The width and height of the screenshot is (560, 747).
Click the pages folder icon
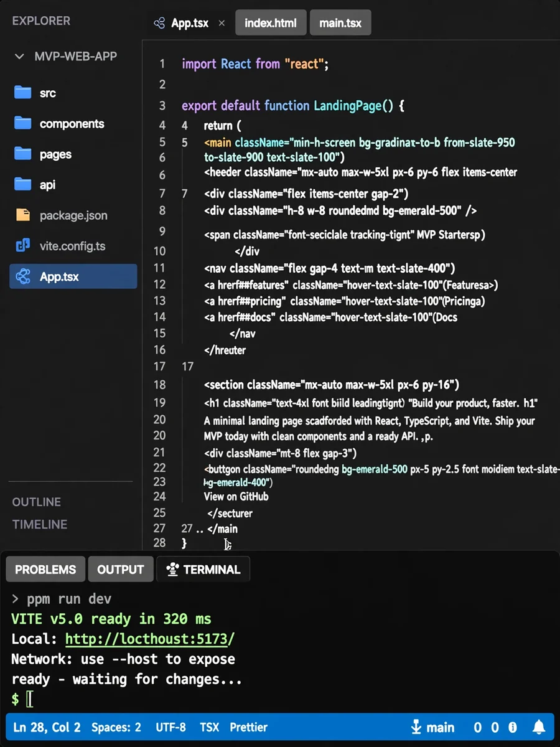23,154
